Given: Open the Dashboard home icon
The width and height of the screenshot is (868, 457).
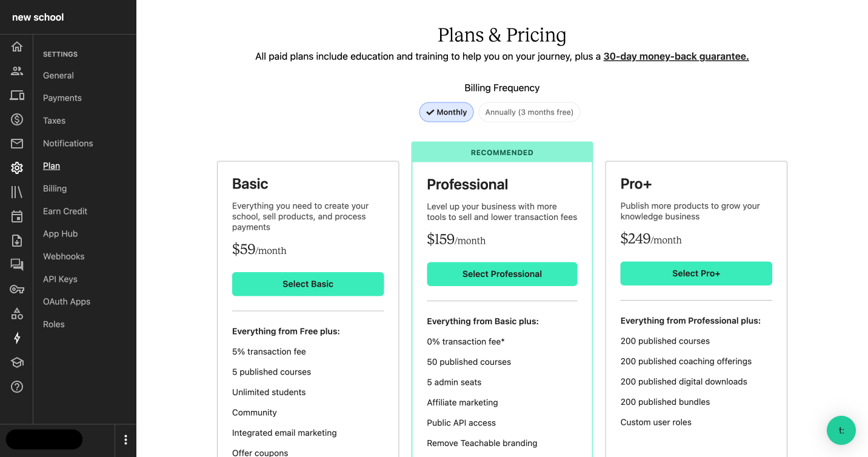Looking at the screenshot, I should [17, 47].
